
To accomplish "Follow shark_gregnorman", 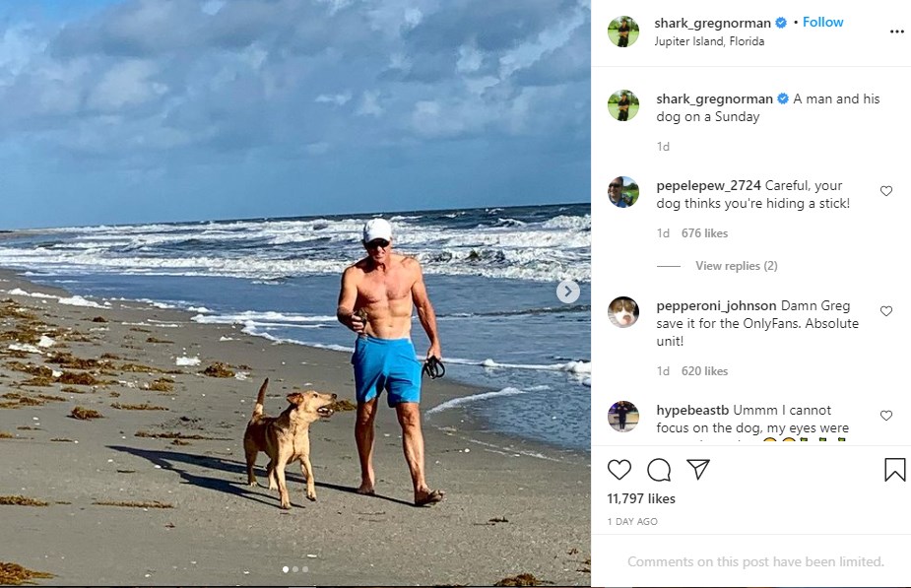I will pyautogui.click(x=823, y=22).
